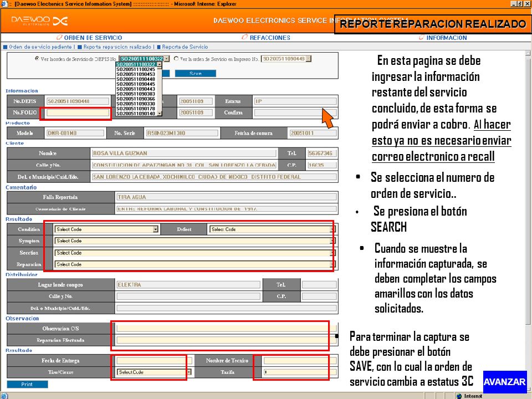Image resolution: width=532 pixels, height=399 pixels.
Task: Choose SO200511100245 from the order list
Action: [x=136, y=69]
